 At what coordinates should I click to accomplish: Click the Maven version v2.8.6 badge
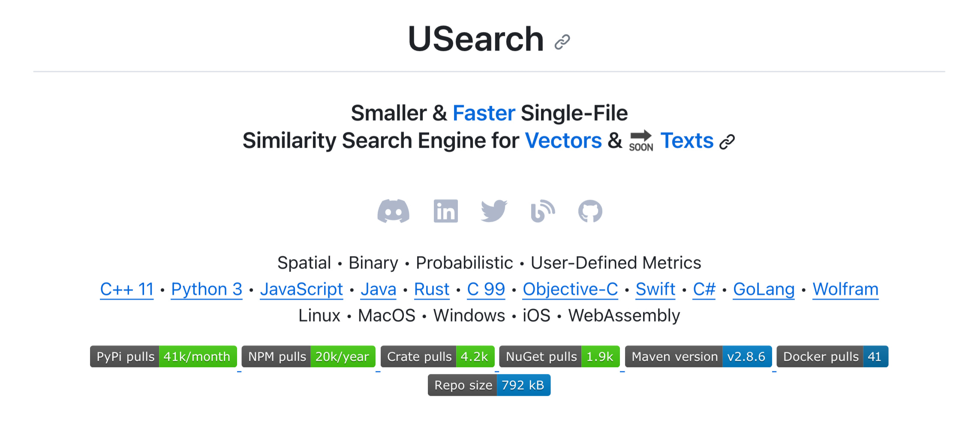[698, 356]
